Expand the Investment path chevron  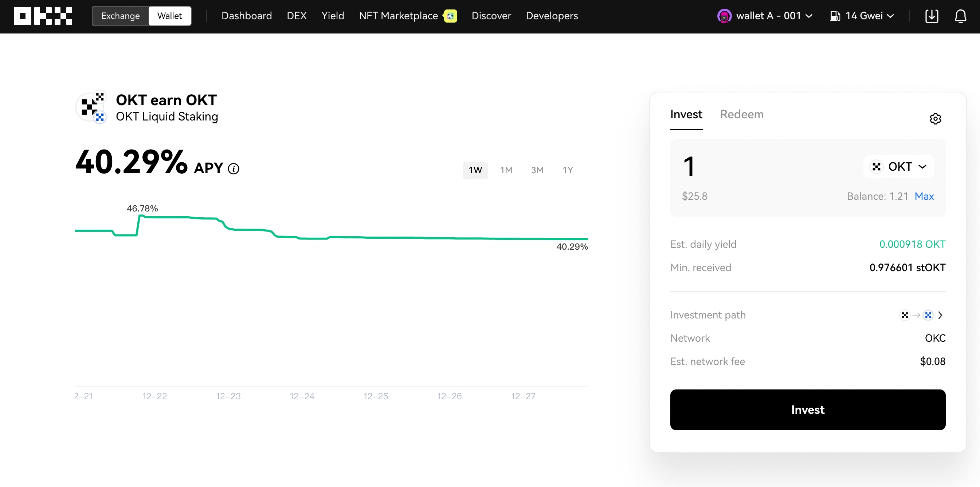coord(940,315)
